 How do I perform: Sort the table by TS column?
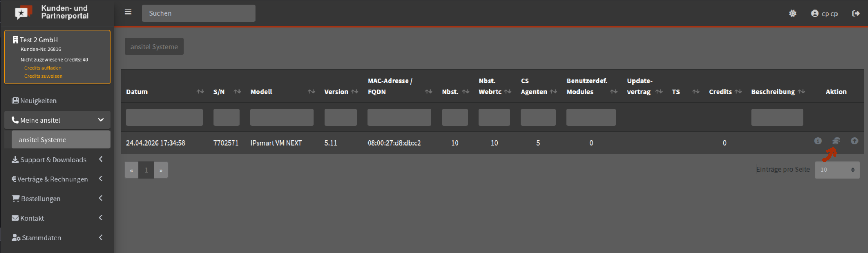coord(696,91)
